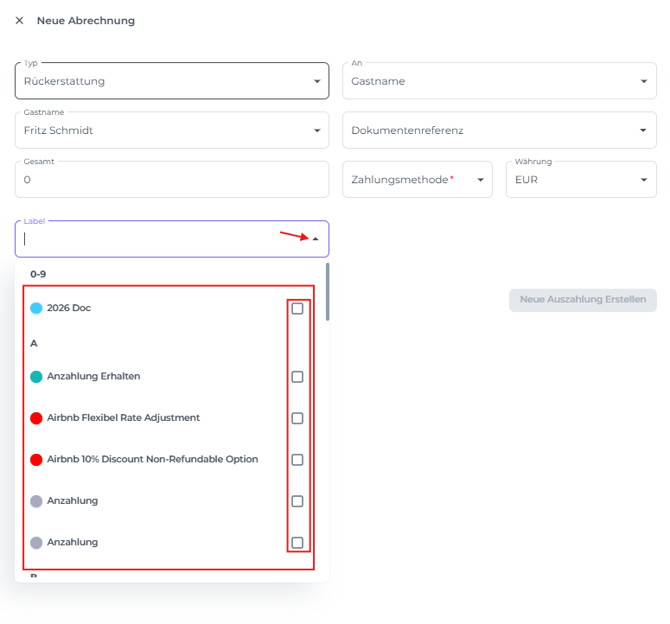Enable the Anzahlung Erhalten checkbox
The width and height of the screenshot is (670, 624).
[297, 377]
